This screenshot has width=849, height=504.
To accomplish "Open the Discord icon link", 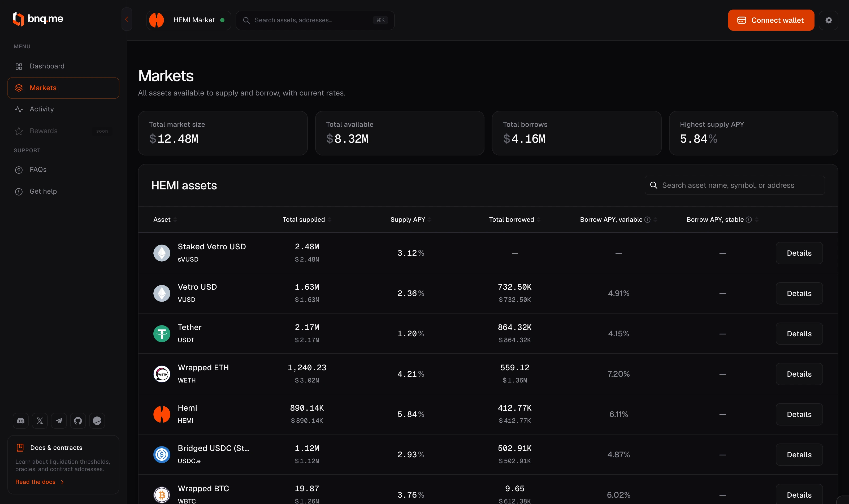I will (x=21, y=421).
